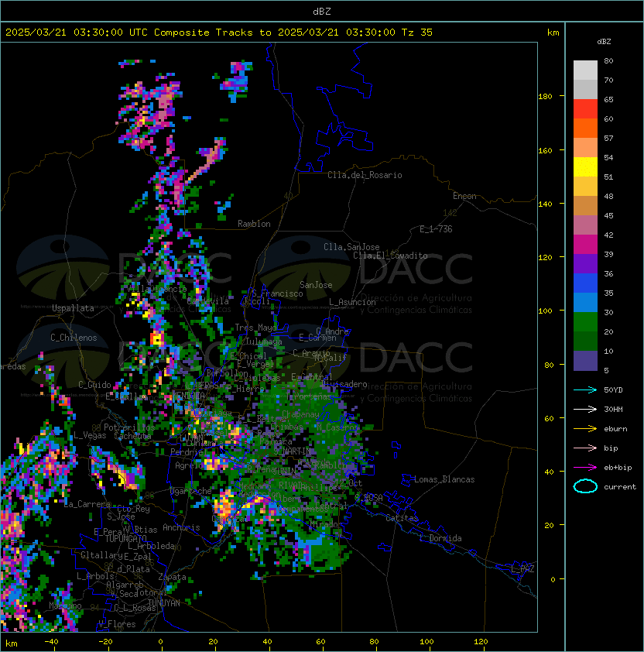
Task: Click the cyan 'current' ellipse legend symbol
Action: (x=585, y=486)
